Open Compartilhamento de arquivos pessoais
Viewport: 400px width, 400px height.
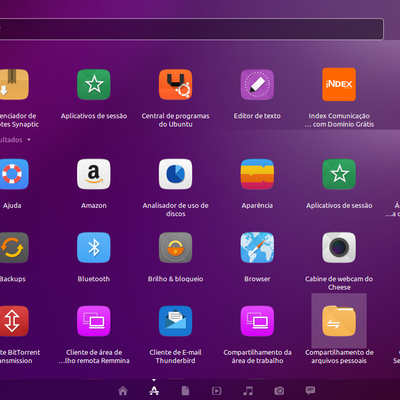pyautogui.click(x=339, y=321)
